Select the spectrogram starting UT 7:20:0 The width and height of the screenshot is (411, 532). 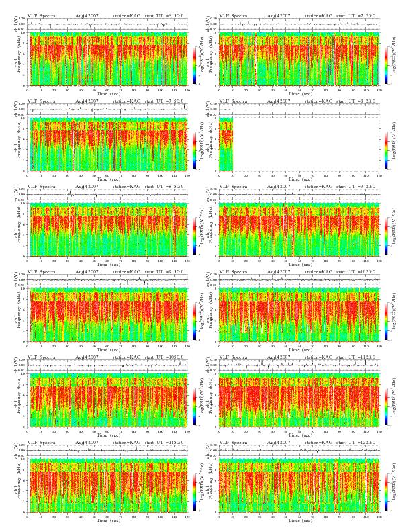point(299,59)
